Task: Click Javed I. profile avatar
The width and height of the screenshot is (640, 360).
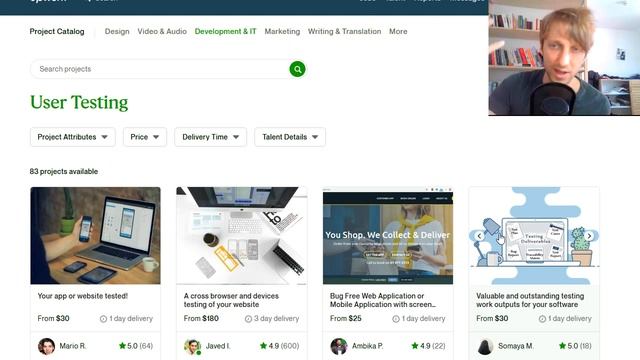Action: pyautogui.click(x=192, y=346)
